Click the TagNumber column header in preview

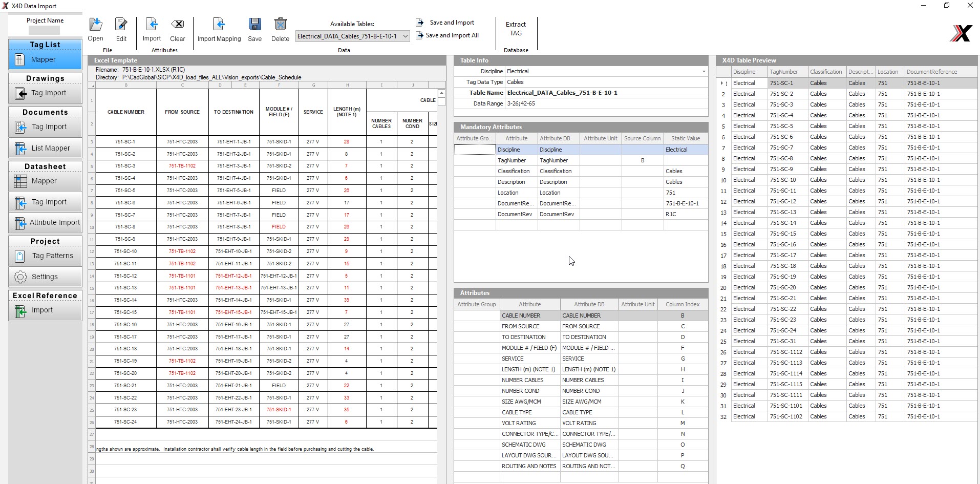coord(787,72)
